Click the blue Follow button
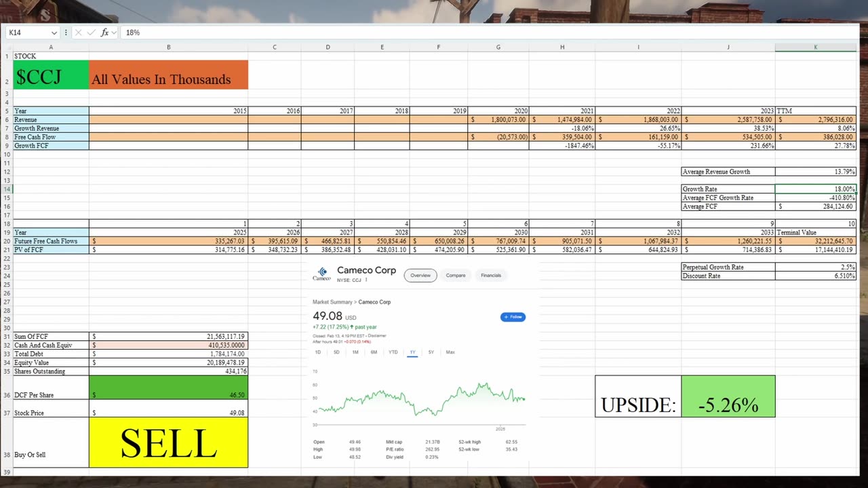The width and height of the screenshot is (868, 488). [513, 317]
